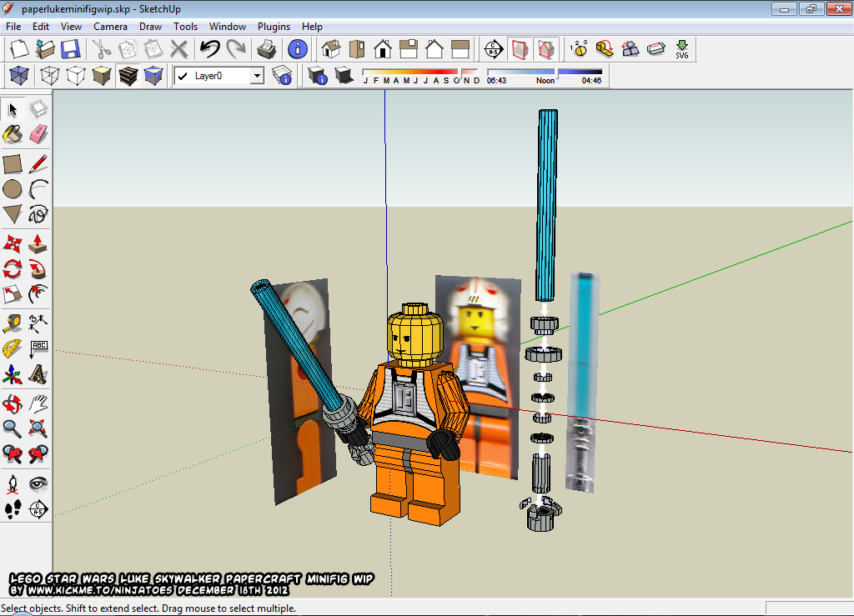This screenshot has height=616, width=854.
Task: Toggle X-ray face style
Action: pyautogui.click(x=19, y=76)
